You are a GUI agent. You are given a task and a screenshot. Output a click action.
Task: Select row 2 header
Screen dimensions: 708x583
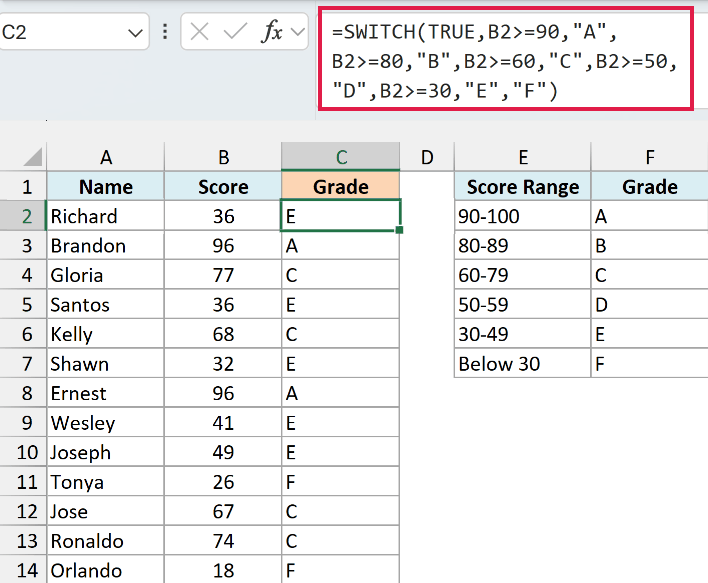click(x=23, y=216)
